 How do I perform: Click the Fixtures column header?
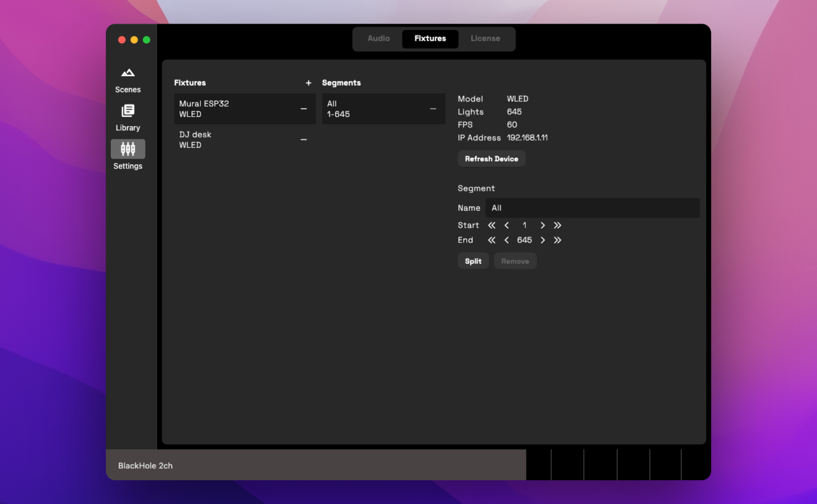tap(190, 83)
